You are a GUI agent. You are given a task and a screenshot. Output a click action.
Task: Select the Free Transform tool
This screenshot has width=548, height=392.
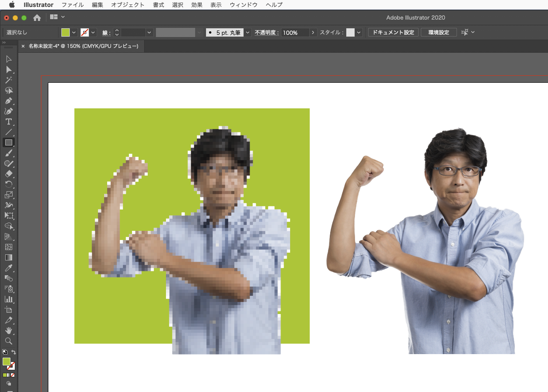point(9,216)
